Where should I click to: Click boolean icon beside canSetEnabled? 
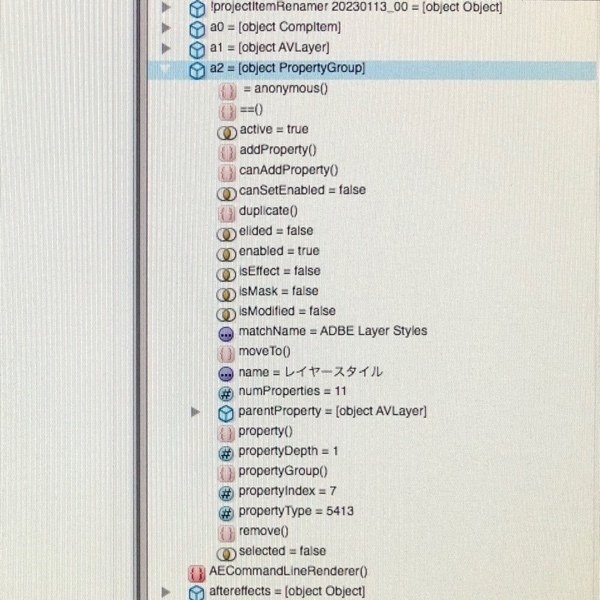tap(227, 194)
